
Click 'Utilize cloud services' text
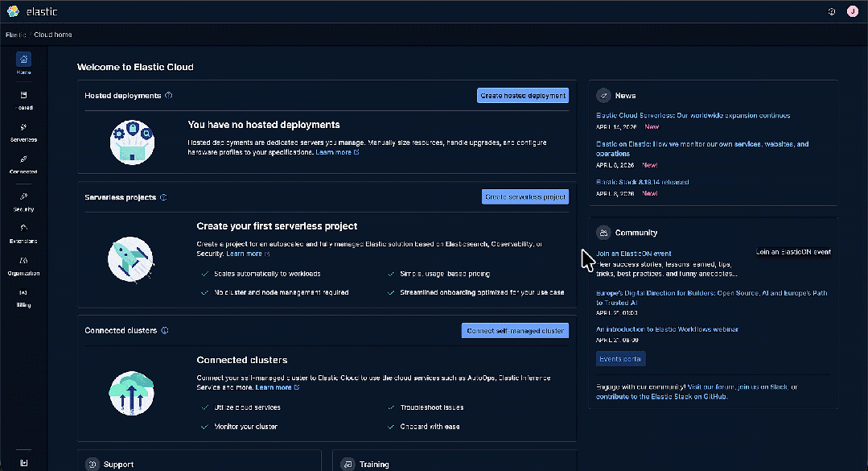[248, 407]
